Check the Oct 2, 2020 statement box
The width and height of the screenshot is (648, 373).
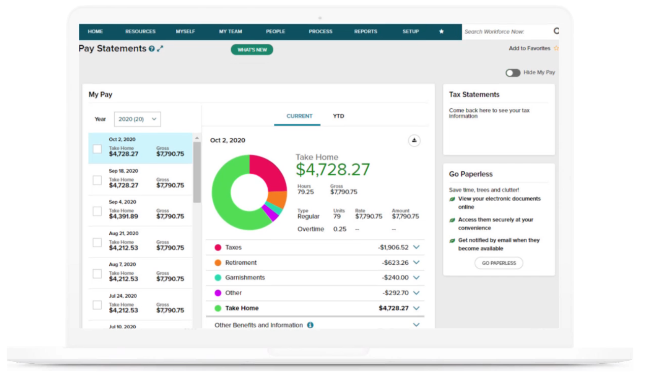[97, 149]
